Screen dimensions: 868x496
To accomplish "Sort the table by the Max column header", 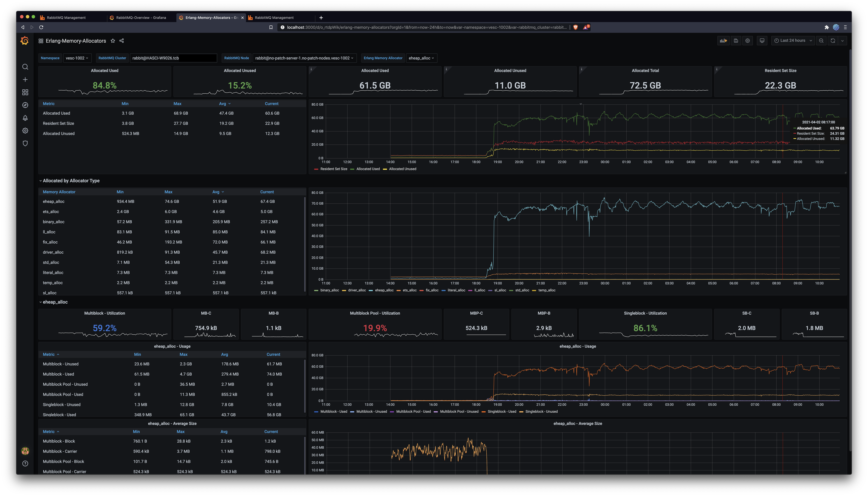I will [177, 104].
